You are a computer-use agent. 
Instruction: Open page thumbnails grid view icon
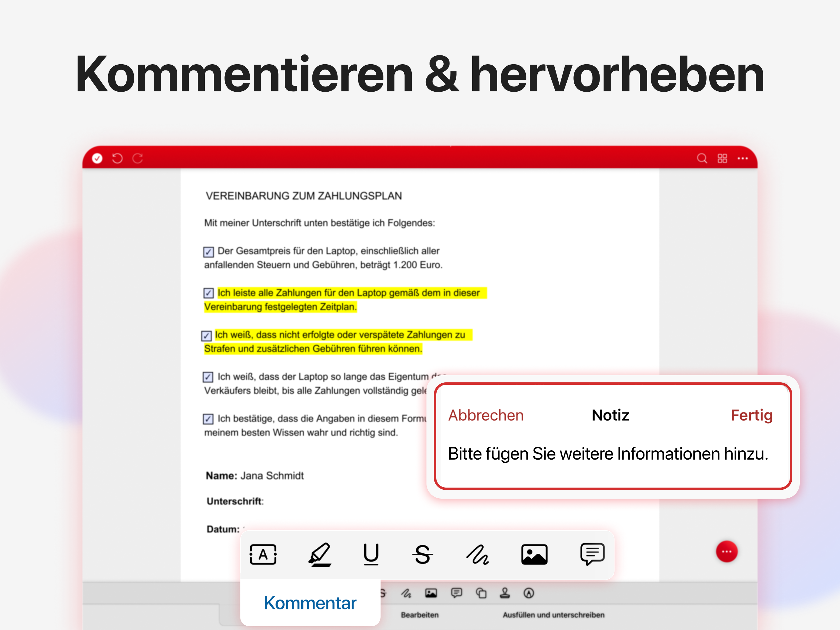pos(722,158)
